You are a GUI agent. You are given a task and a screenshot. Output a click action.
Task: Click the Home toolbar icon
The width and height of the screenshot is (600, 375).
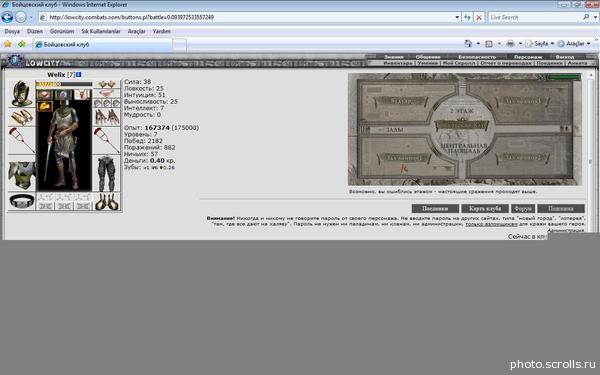coord(468,44)
